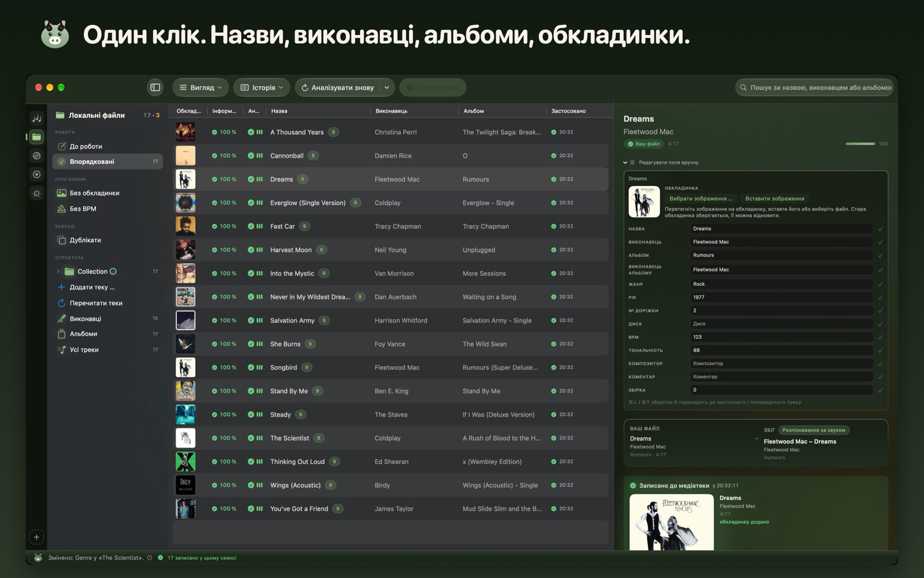Click the metronome icon beside Без BPM
Screen dimensions: 924x578
62,209
